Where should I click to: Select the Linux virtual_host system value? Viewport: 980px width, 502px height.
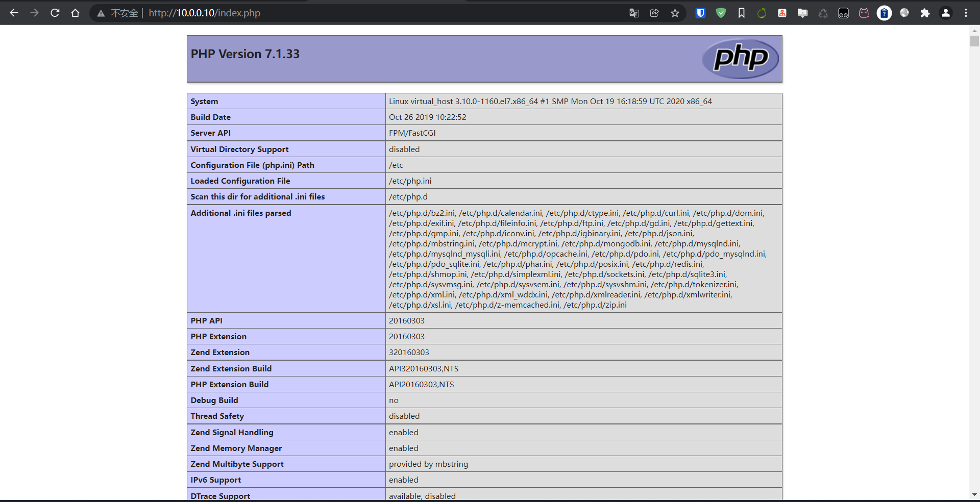tap(550, 102)
